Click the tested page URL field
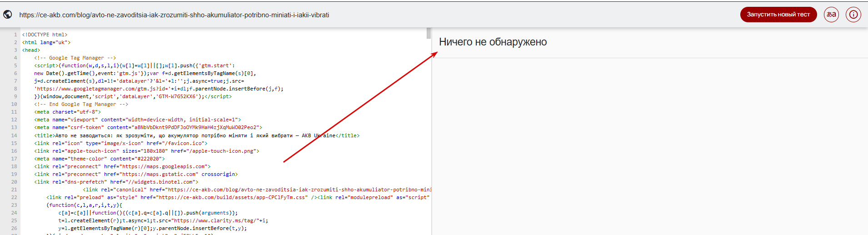 click(174, 15)
